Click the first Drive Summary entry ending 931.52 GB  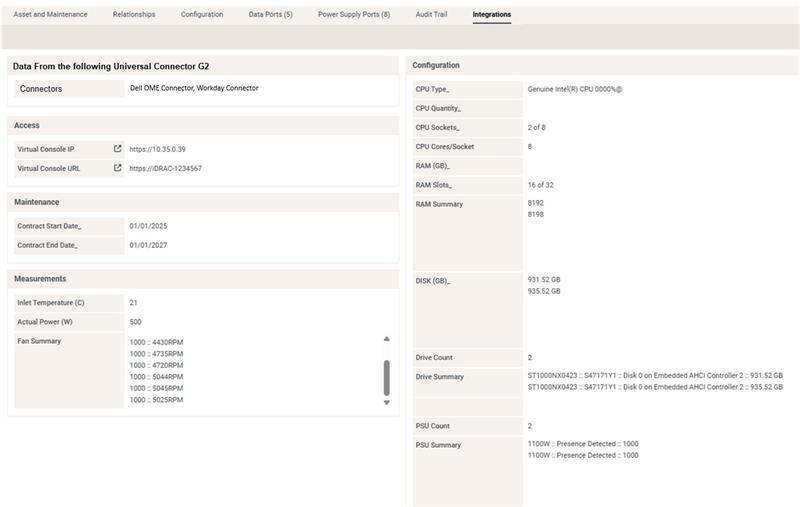pos(654,375)
